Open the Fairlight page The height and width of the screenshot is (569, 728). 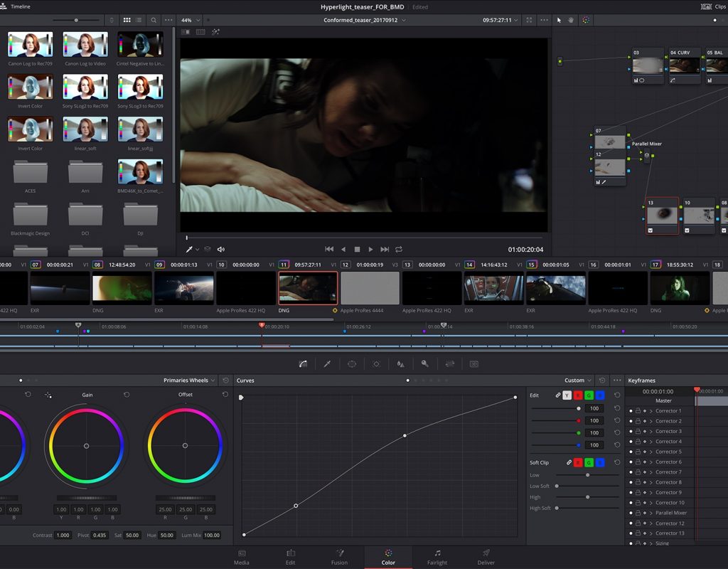coord(437,558)
